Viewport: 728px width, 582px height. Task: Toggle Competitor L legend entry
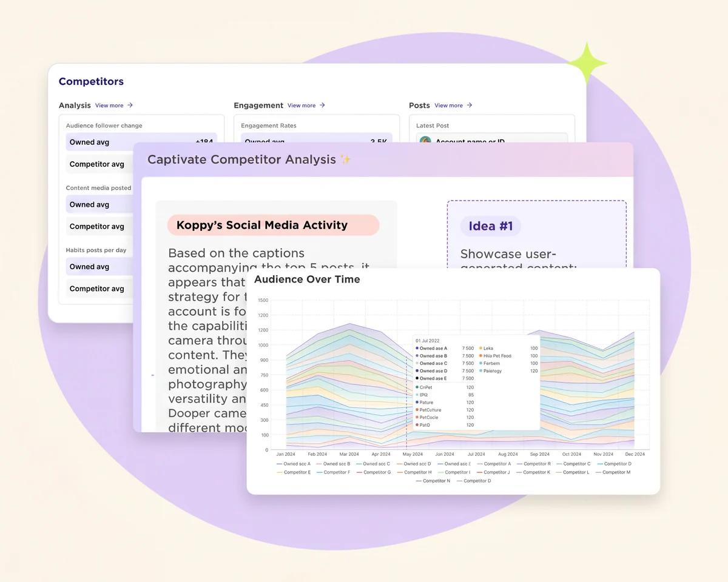pos(573,472)
